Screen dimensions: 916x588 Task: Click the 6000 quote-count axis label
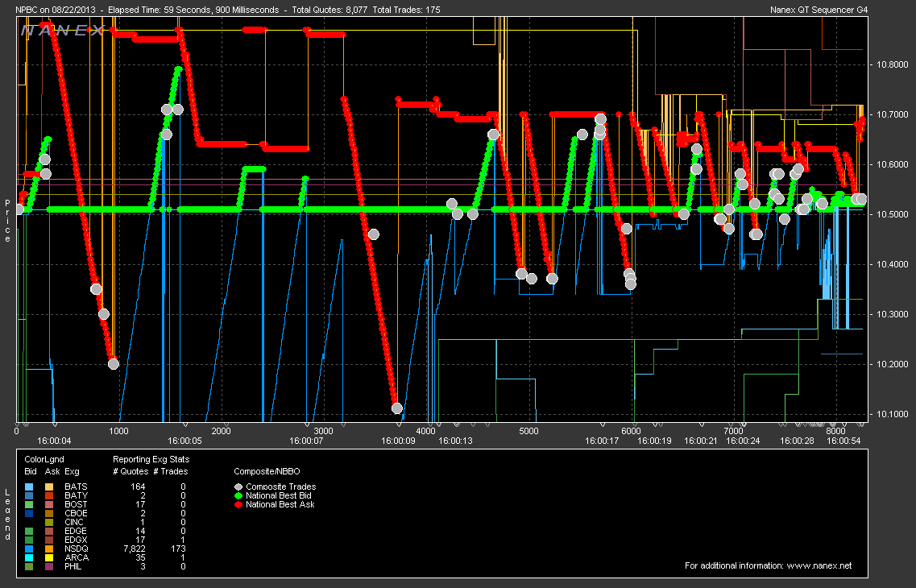coord(631,432)
